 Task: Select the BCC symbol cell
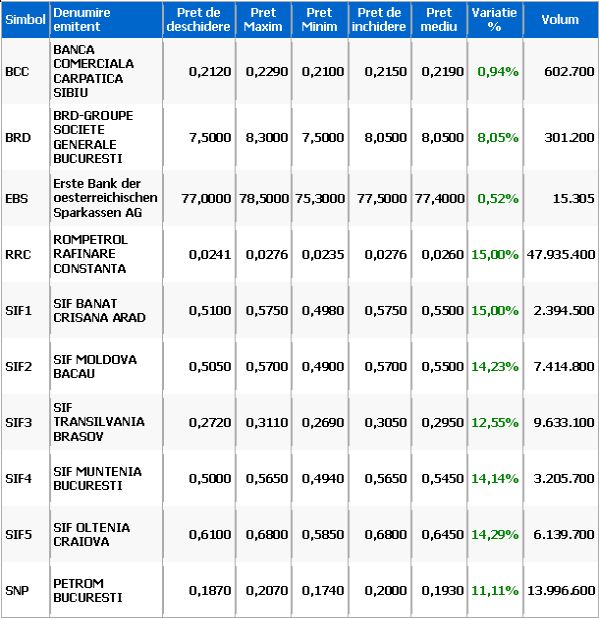coord(17,72)
